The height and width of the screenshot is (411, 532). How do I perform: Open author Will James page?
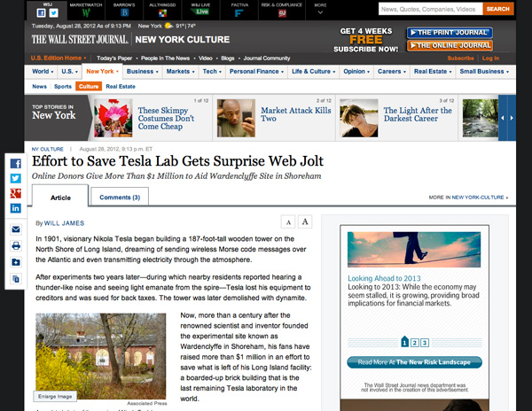click(64, 223)
